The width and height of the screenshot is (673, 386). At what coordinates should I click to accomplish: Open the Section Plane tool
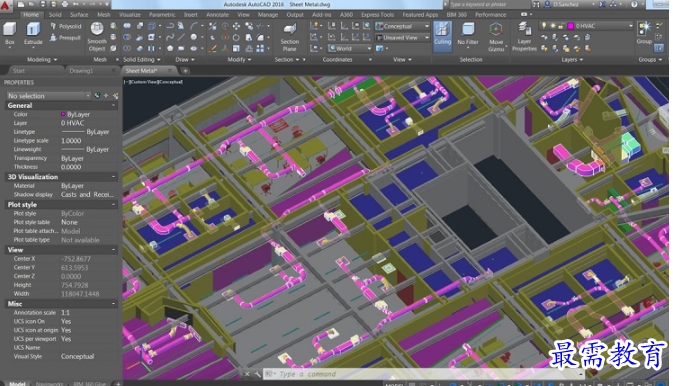click(x=290, y=37)
